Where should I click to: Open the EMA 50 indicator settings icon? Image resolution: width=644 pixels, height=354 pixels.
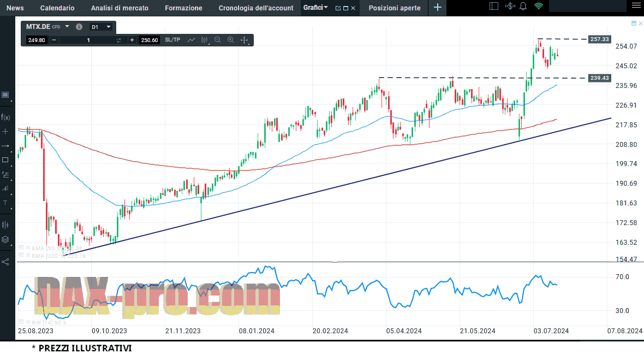21,248
